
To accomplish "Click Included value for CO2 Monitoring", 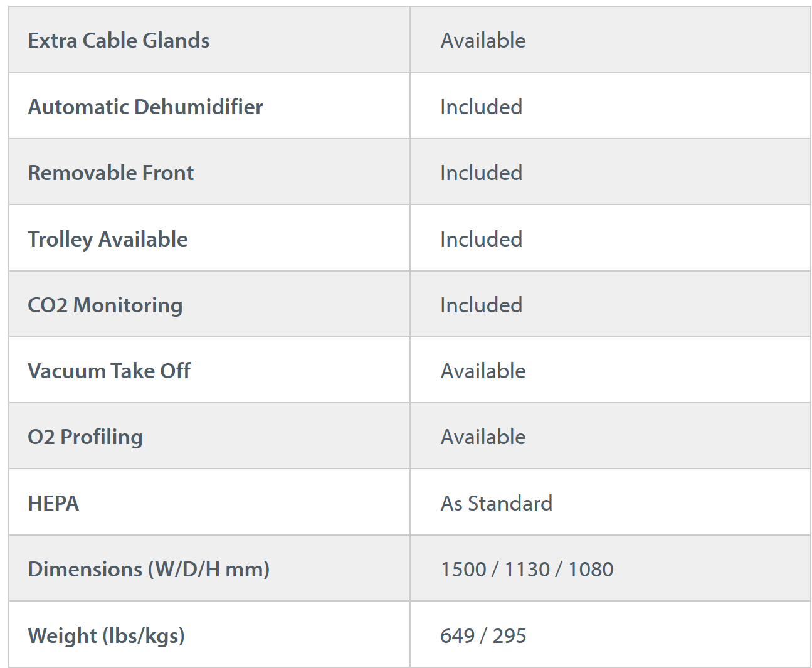I will pyautogui.click(x=481, y=305).
